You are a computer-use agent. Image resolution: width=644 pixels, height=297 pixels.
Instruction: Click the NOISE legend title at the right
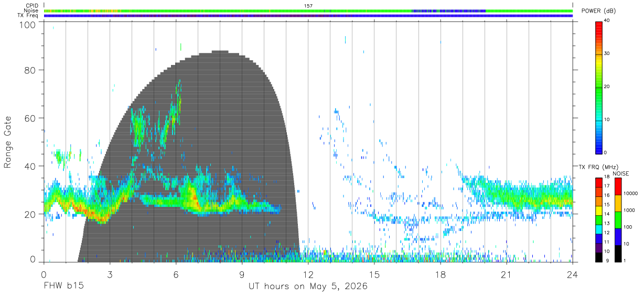[x=620, y=173]
